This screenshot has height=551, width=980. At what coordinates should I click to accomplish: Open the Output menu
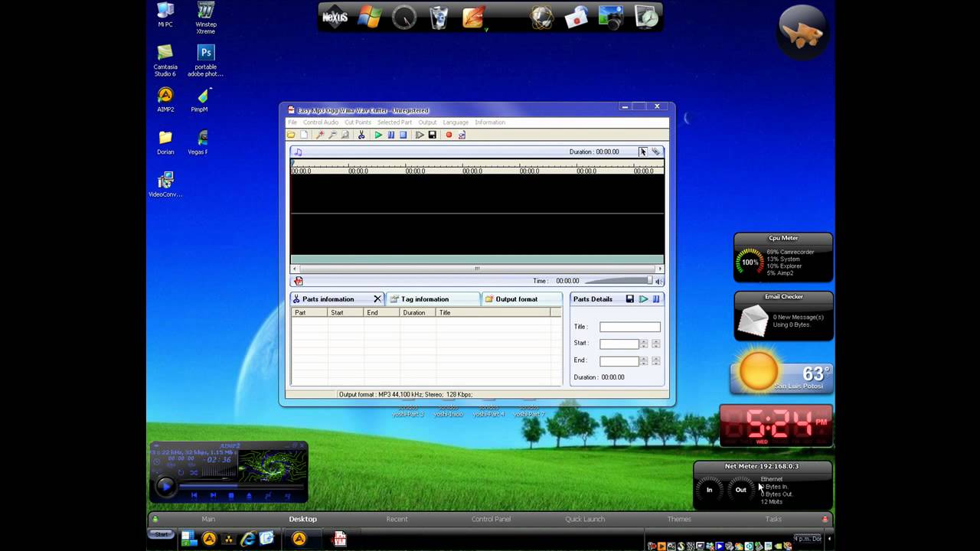click(427, 122)
